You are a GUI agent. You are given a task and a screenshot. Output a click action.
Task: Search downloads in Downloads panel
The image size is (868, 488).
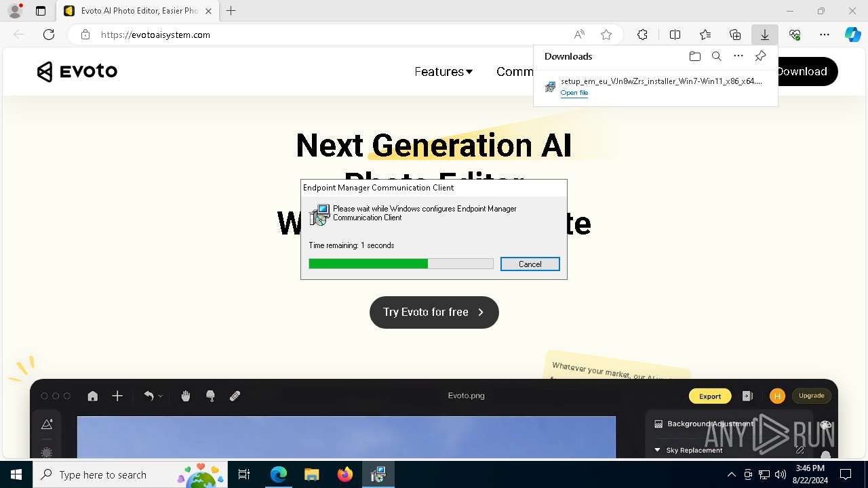pos(716,56)
